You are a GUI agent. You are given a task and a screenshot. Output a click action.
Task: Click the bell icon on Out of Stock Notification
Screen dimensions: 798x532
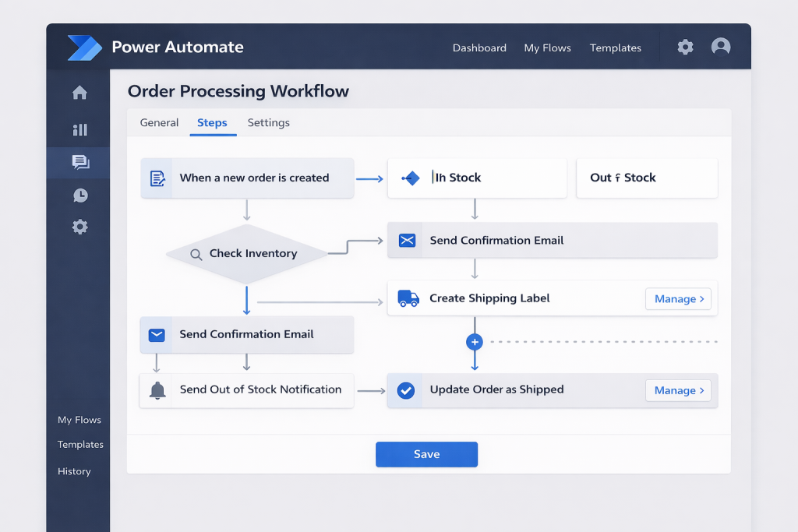[157, 390]
